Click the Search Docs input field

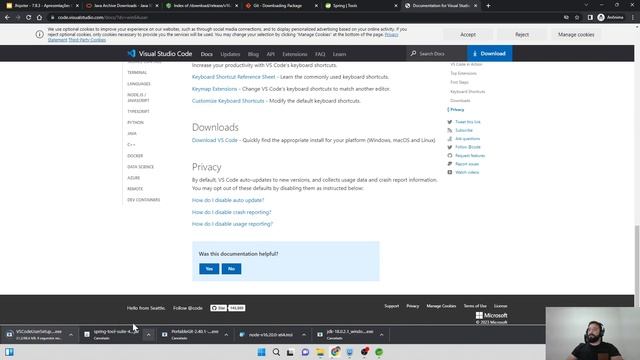click(x=437, y=53)
